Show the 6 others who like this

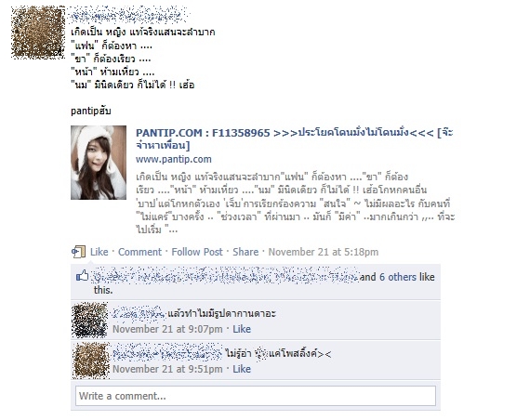(398, 277)
